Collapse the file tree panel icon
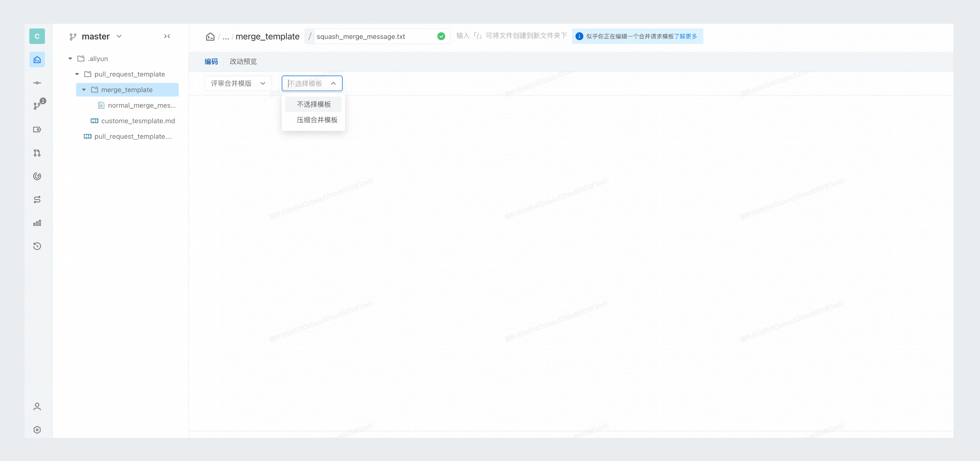Viewport: 980px width, 461px height. pyautogui.click(x=167, y=36)
